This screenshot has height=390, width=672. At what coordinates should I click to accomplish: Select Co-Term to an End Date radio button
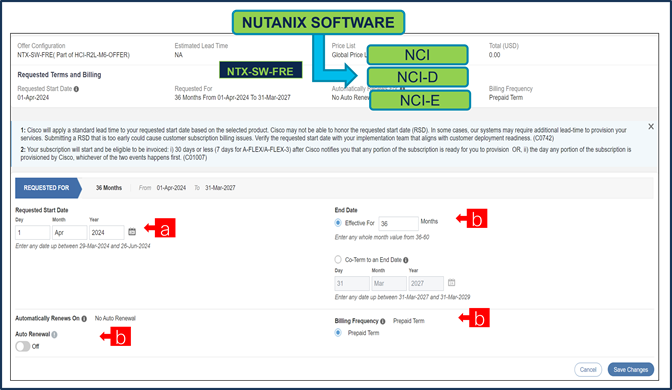(x=338, y=260)
